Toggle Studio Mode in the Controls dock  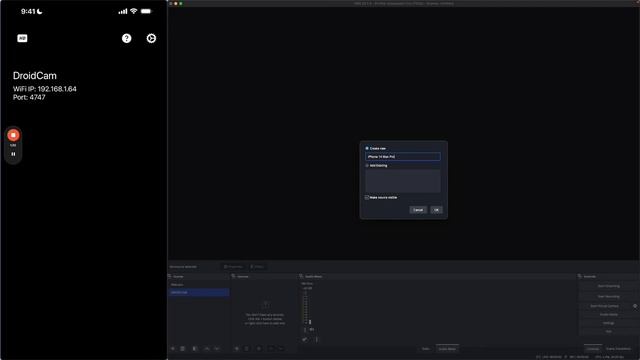[x=609, y=314]
